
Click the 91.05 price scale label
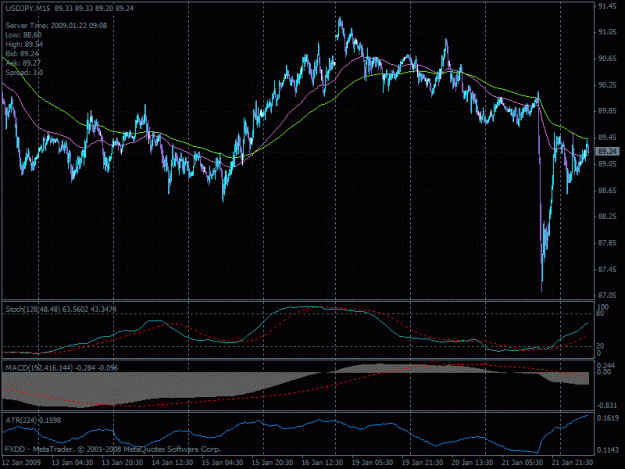click(607, 32)
